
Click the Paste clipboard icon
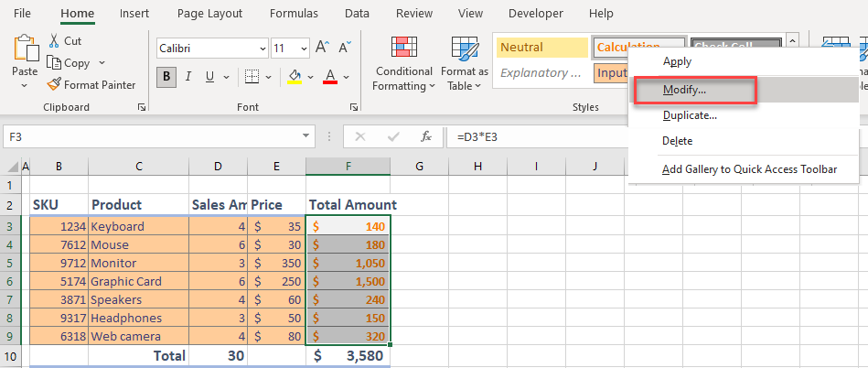[25, 49]
